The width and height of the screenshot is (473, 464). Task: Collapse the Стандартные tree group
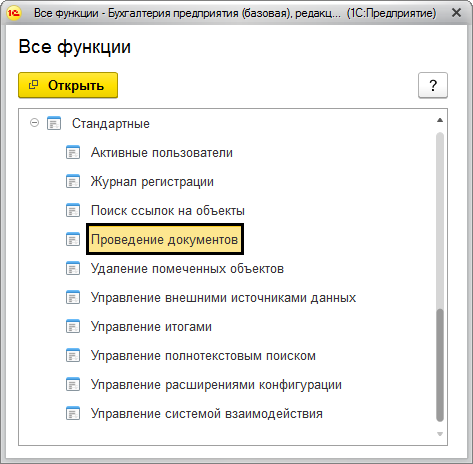[34, 123]
